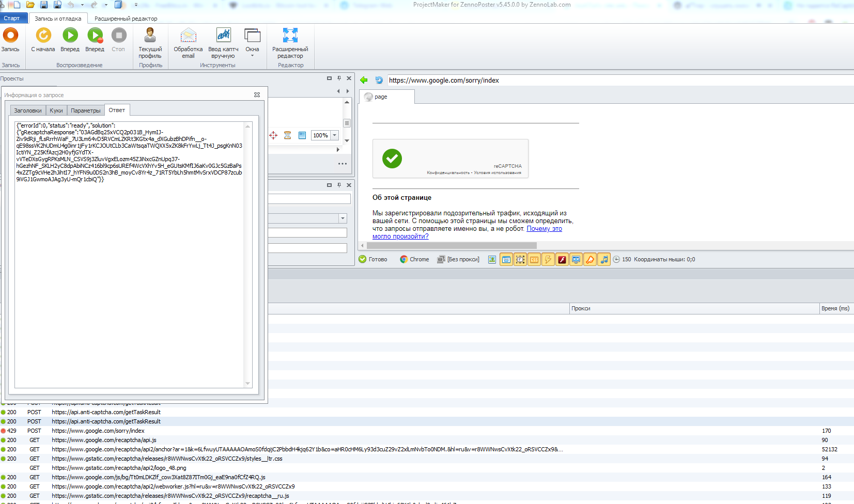The width and height of the screenshot is (854, 504).
Task: Toggle frame loading icon in status bar
Action: 520,259
